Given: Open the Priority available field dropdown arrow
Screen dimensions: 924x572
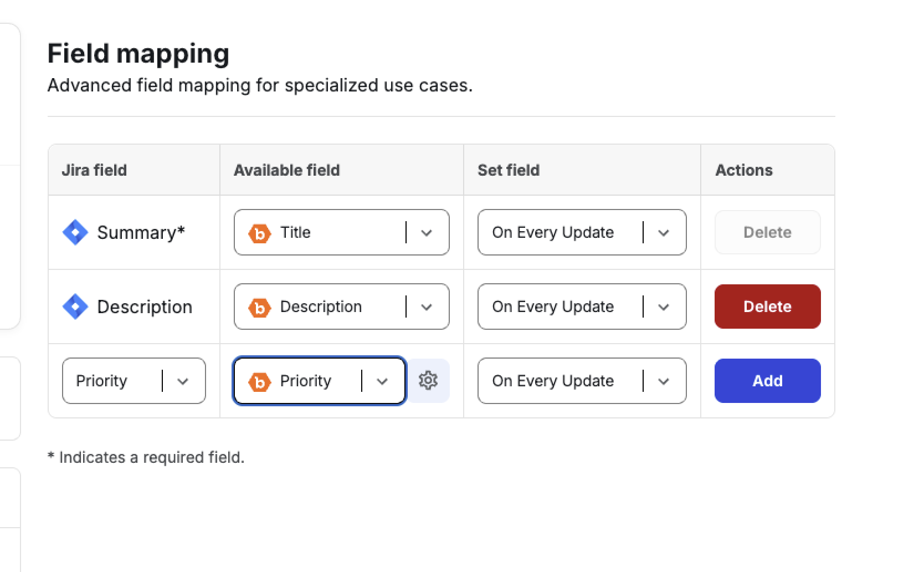Looking at the screenshot, I should pyautogui.click(x=382, y=381).
